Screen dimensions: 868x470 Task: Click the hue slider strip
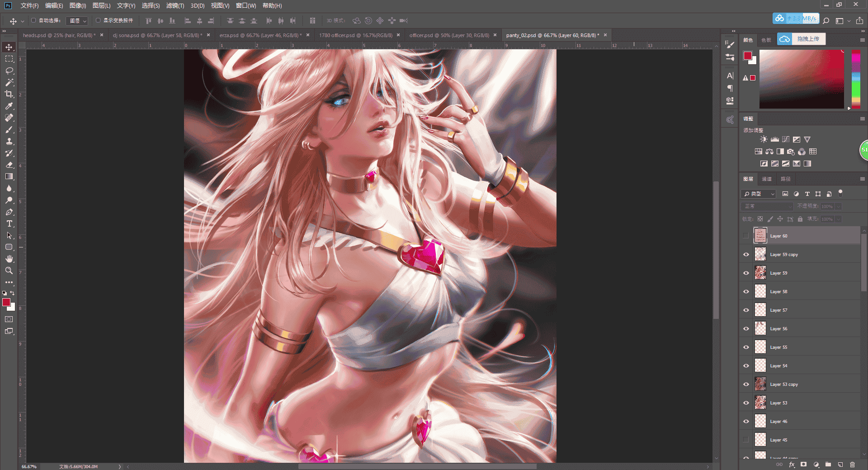pyautogui.click(x=856, y=79)
